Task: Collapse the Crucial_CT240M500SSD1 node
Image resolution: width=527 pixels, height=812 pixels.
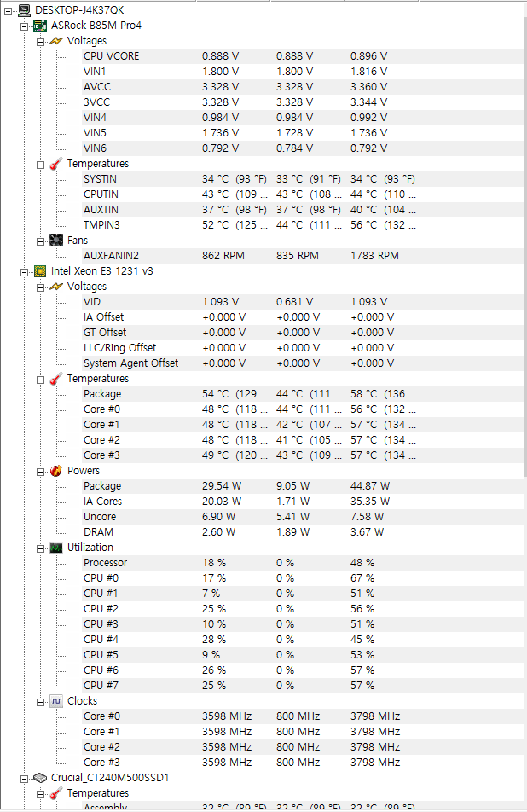Action: (25, 778)
